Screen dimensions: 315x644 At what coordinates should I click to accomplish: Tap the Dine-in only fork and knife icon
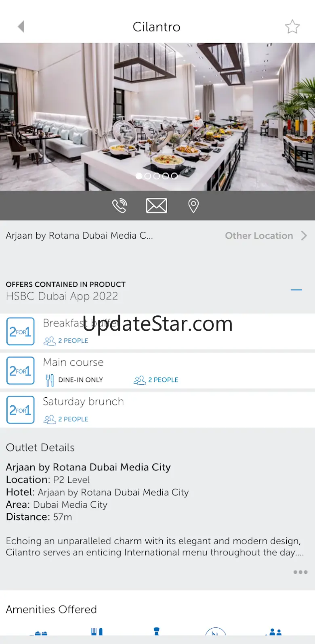point(50,380)
